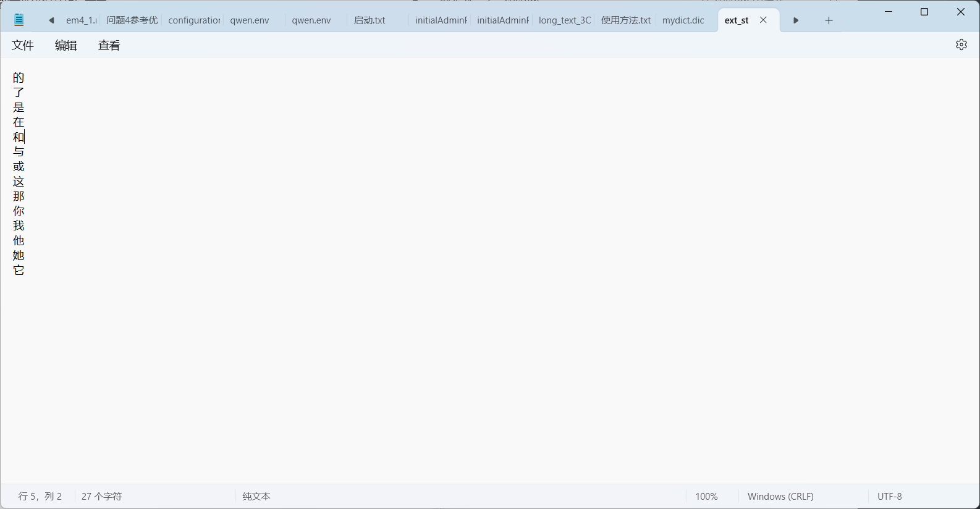Select the long_text_3C tab

click(564, 20)
